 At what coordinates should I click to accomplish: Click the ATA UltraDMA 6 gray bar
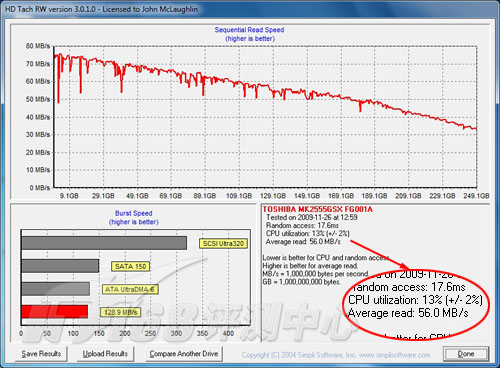tap(55, 289)
